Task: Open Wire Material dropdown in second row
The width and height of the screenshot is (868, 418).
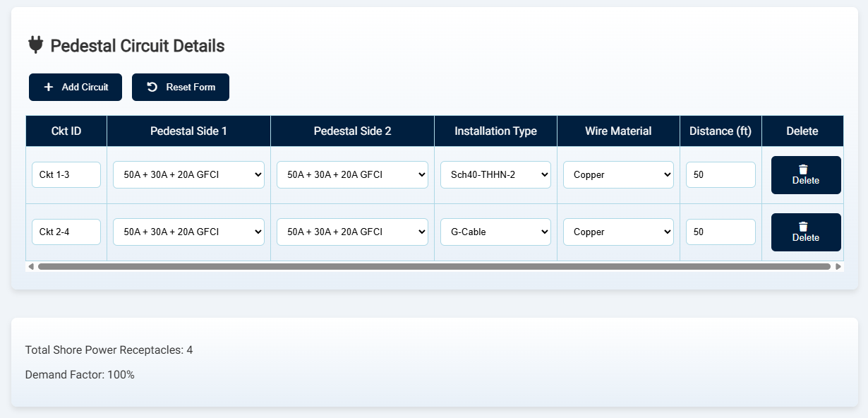Action: [x=618, y=232]
